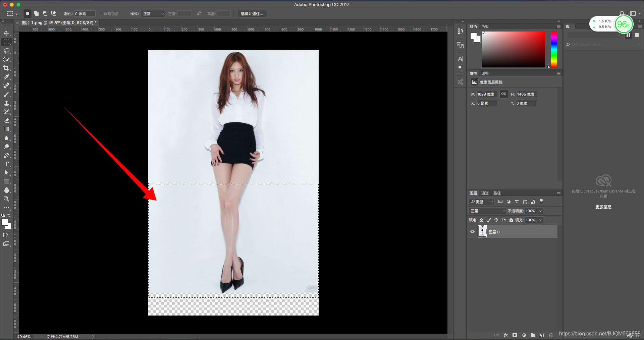Viewport: 644px width, 340px height.
Task: Select the Hand tool
Action: (x=6, y=190)
